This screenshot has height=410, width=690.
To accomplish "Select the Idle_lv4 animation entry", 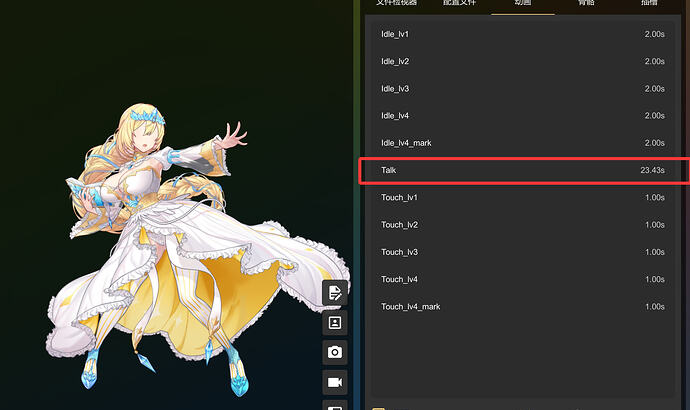I will pyautogui.click(x=522, y=116).
